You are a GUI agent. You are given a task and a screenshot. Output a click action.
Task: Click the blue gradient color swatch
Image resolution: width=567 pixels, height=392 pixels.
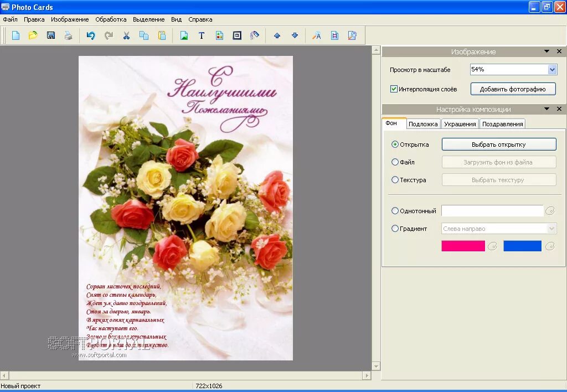(x=522, y=246)
